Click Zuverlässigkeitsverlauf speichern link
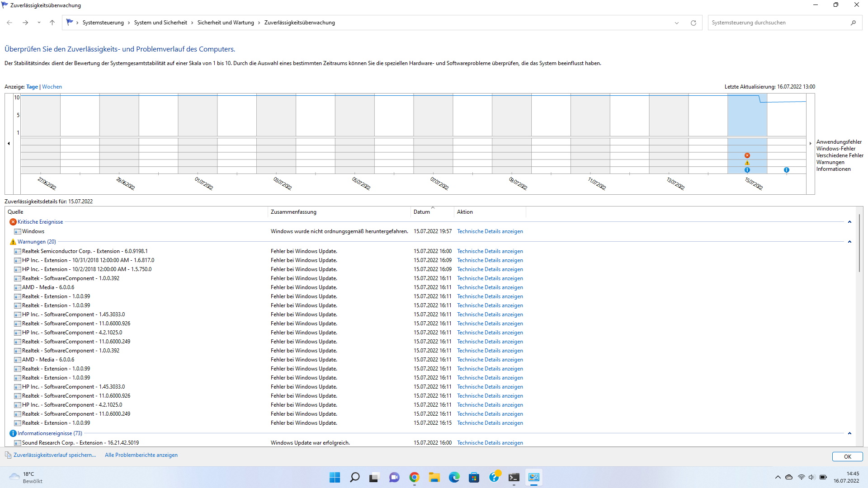This screenshot has width=868, height=488. (54, 455)
